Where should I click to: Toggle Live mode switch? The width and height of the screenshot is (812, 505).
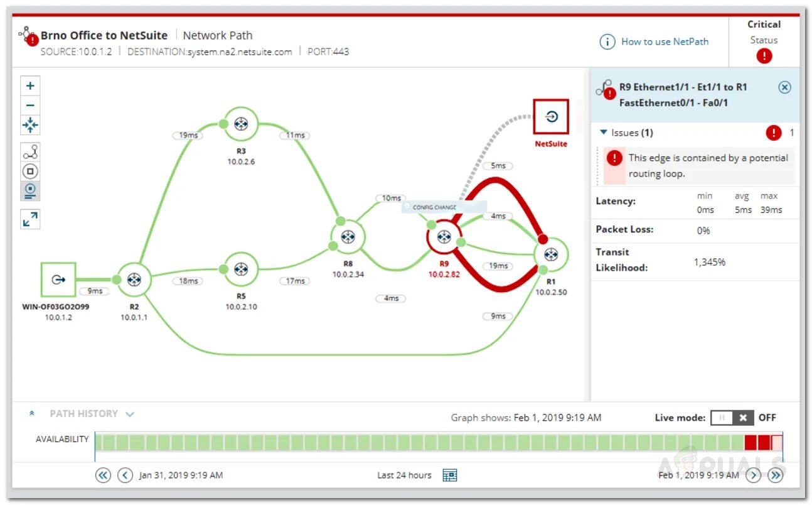pyautogui.click(x=732, y=418)
